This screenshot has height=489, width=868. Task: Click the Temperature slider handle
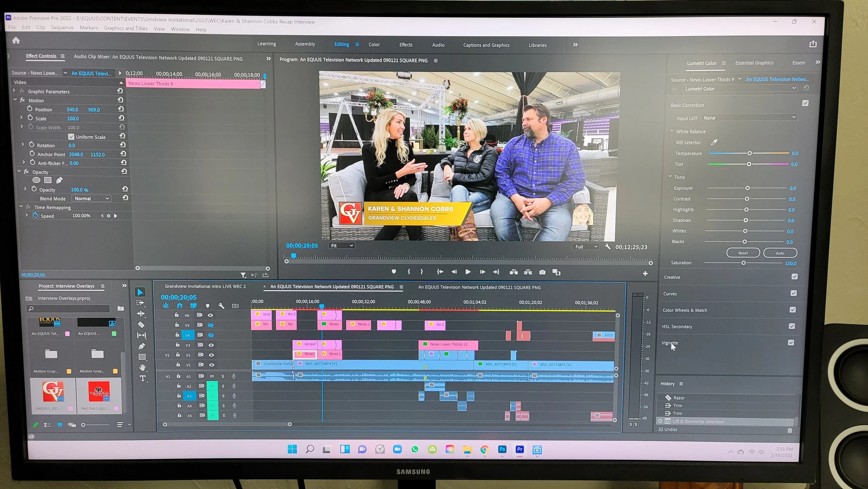point(750,153)
